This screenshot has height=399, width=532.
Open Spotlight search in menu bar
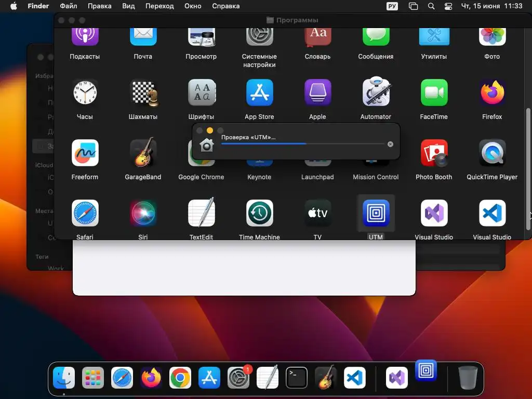click(x=431, y=6)
